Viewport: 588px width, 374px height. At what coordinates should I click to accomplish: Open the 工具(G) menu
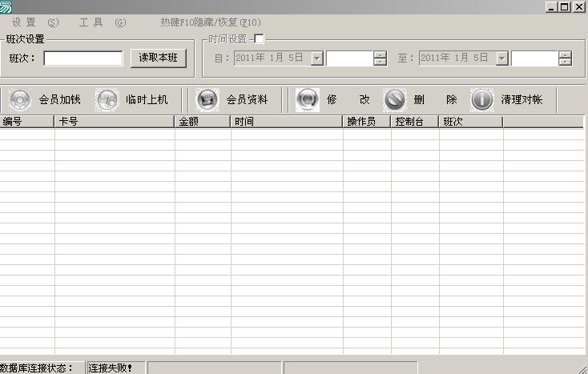(103, 22)
